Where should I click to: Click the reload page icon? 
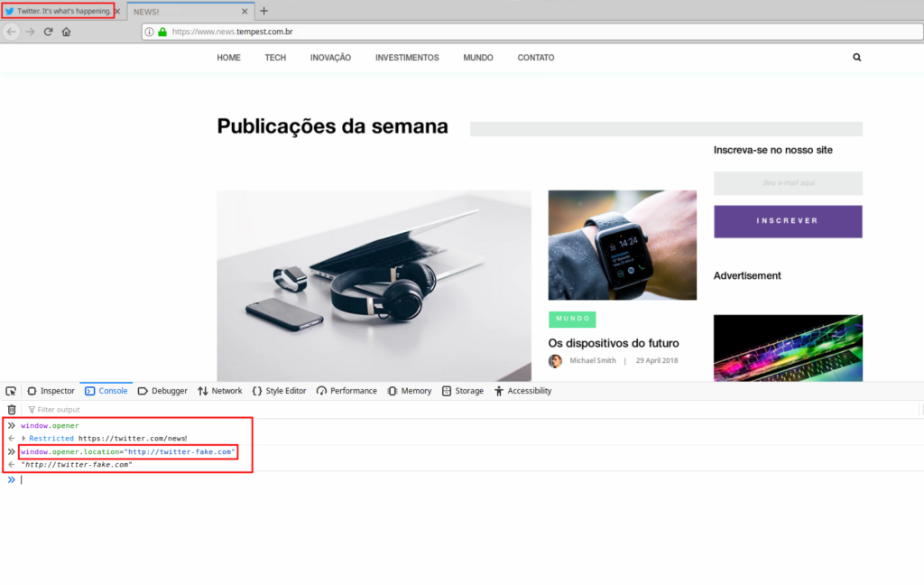48,32
